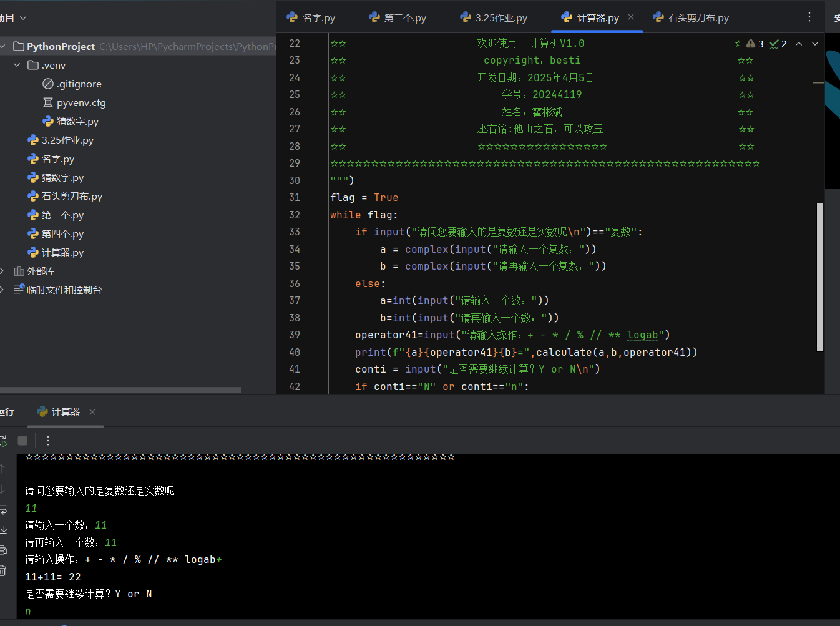The width and height of the screenshot is (840, 626).
Task: Open more options in the Run toolbar
Action: (x=48, y=441)
